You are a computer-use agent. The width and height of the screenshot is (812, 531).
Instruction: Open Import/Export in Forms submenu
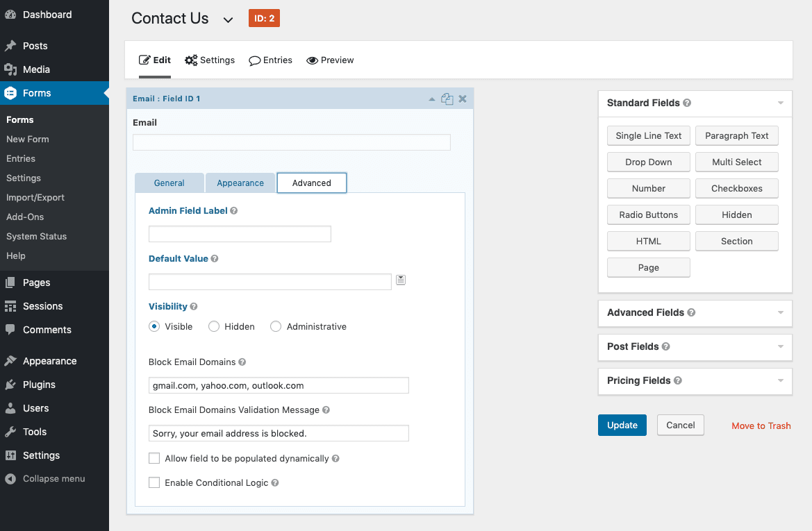(35, 198)
